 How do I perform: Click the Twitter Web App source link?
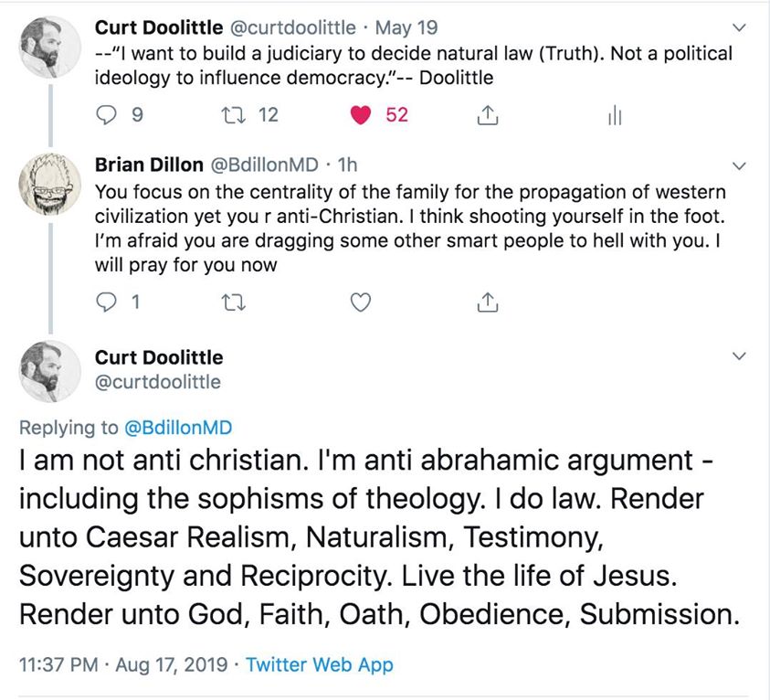click(x=320, y=664)
